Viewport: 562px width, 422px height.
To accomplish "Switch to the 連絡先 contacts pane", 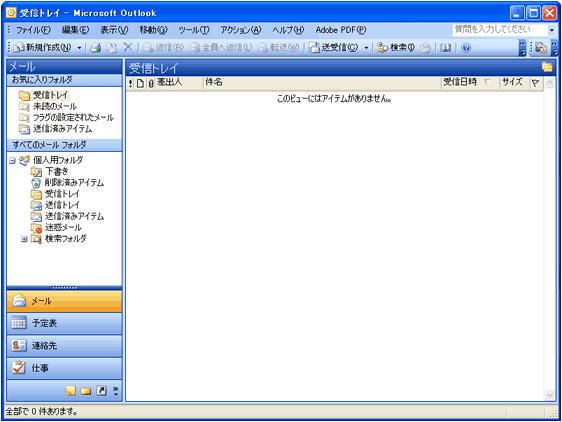I will 64,346.
